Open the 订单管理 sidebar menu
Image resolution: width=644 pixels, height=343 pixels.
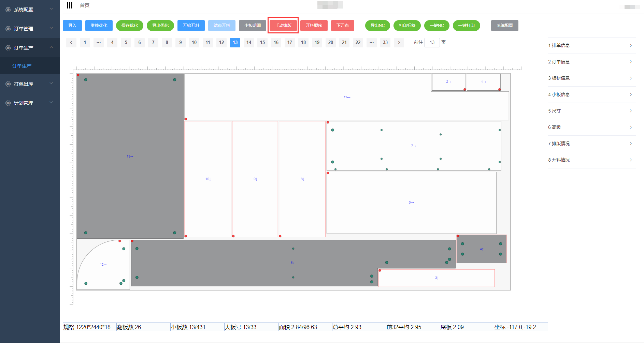click(x=30, y=29)
